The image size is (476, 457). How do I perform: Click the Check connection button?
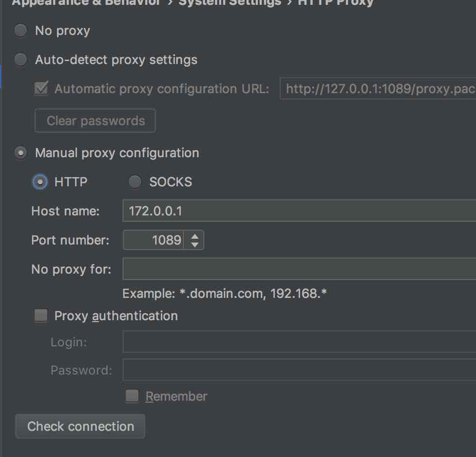[x=80, y=426]
